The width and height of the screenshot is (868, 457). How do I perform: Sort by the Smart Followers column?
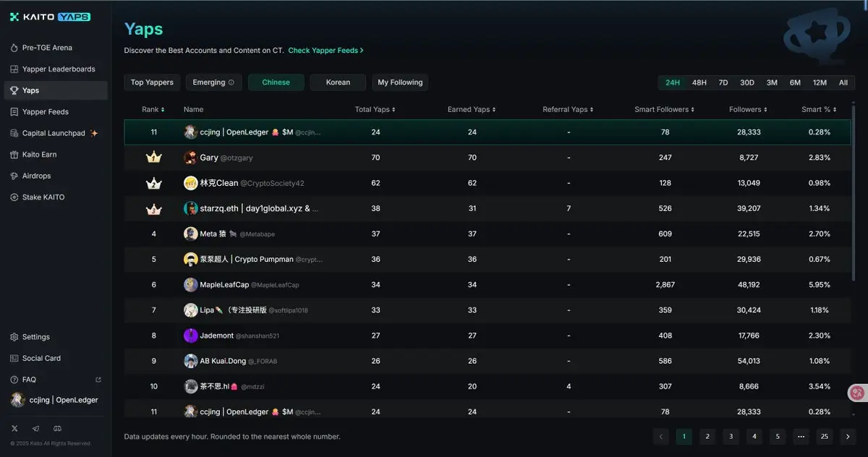(665, 109)
